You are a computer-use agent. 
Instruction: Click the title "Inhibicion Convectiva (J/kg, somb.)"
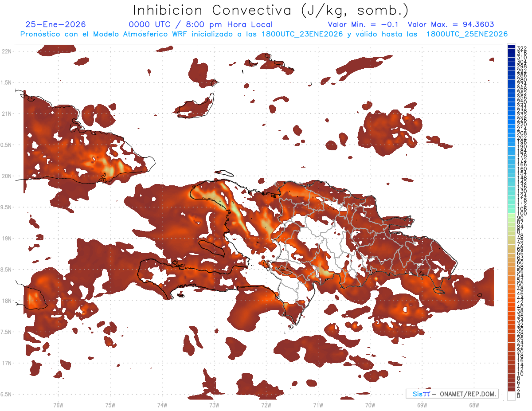(x=271, y=11)
